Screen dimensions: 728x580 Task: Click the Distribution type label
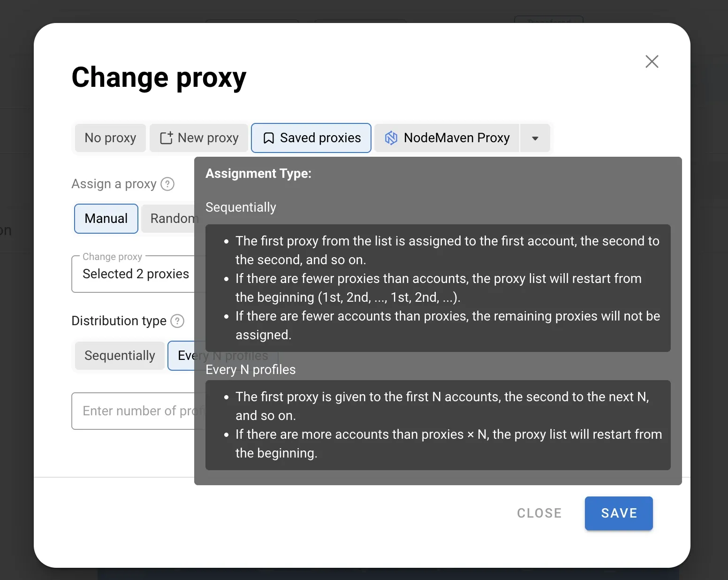[x=119, y=321]
